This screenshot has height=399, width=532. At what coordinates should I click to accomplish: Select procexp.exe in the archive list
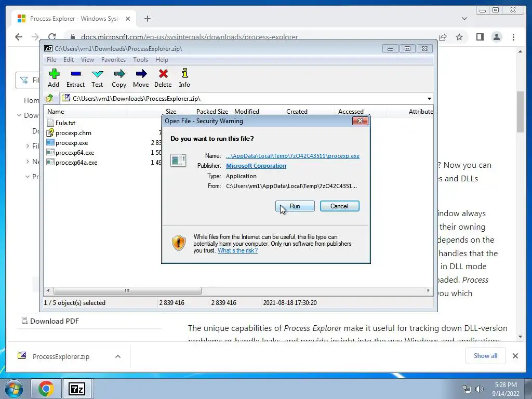point(68,143)
